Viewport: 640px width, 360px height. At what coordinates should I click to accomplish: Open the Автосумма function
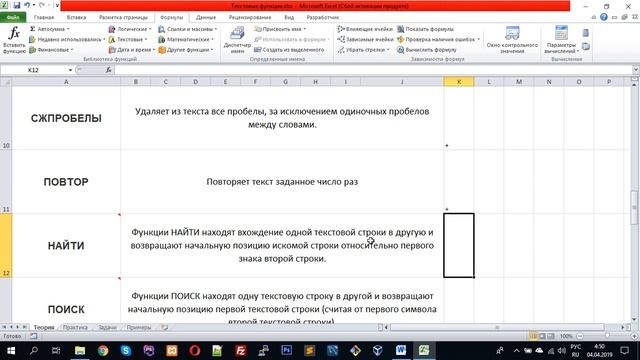[x=49, y=29]
